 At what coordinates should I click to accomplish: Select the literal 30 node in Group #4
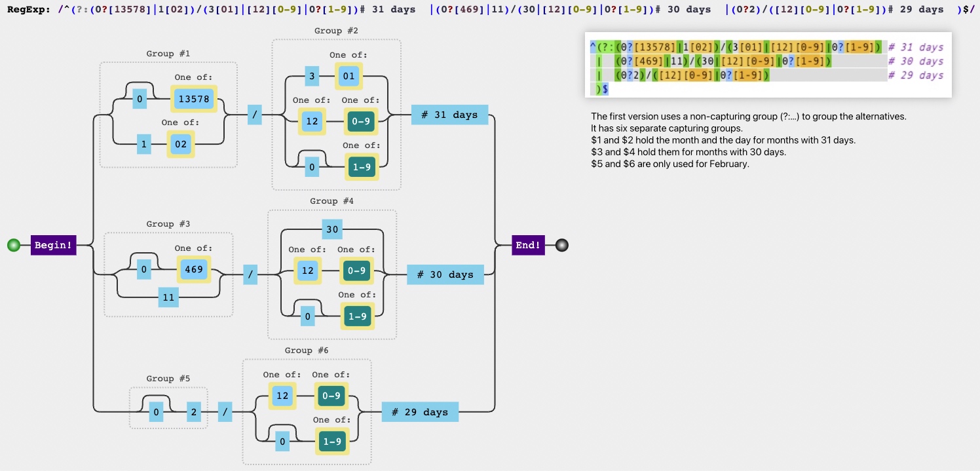[332, 229]
